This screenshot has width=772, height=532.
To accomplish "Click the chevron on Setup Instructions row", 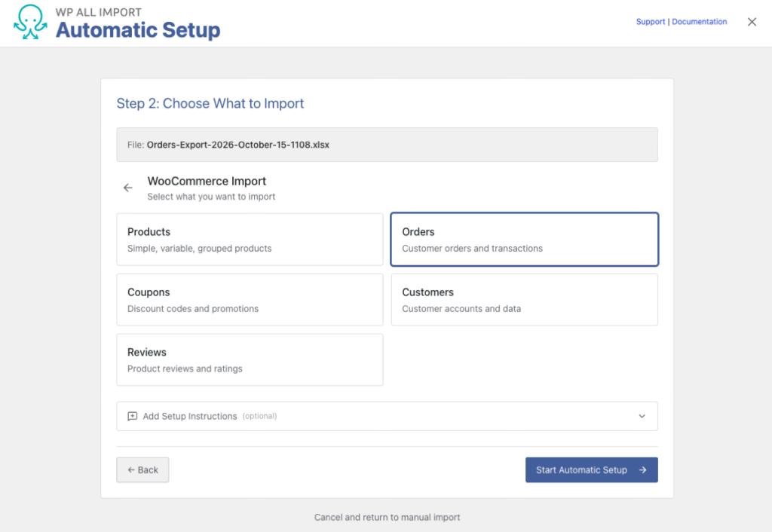I will coord(642,416).
